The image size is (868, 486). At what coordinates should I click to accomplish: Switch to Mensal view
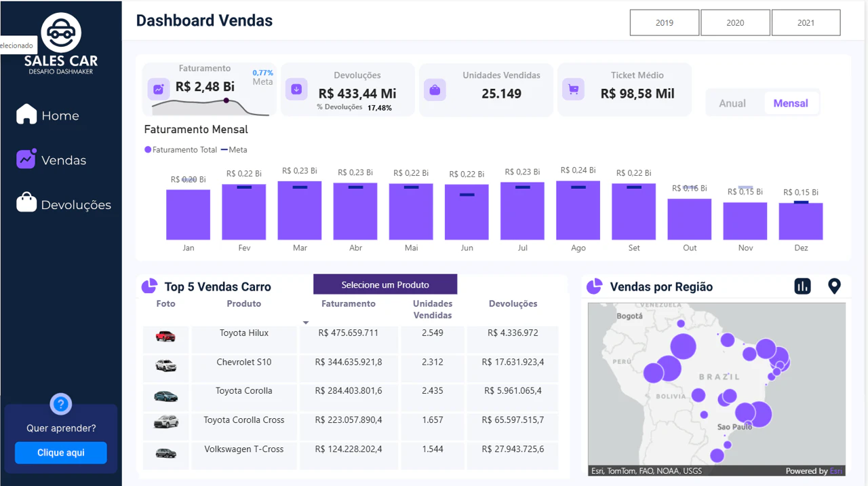791,103
